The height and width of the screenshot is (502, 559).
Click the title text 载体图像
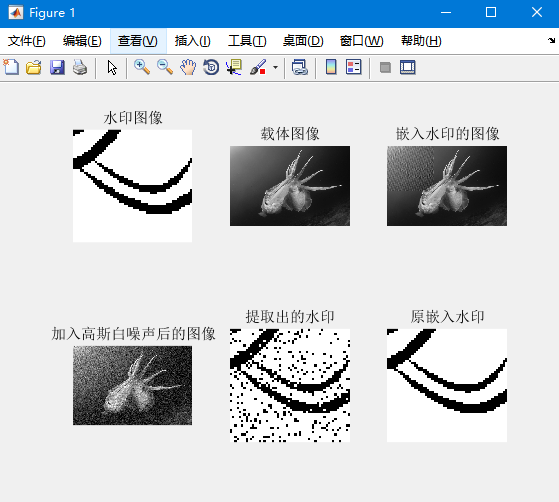coord(290,134)
